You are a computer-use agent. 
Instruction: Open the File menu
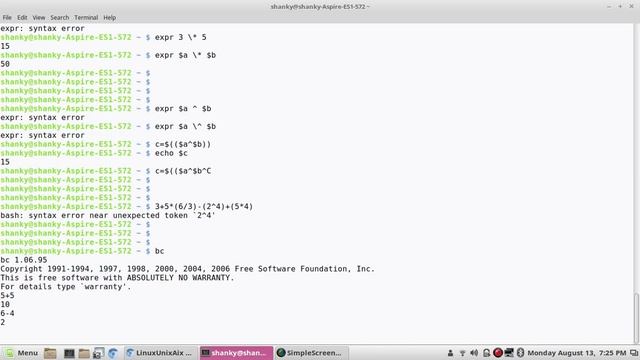(x=7, y=18)
